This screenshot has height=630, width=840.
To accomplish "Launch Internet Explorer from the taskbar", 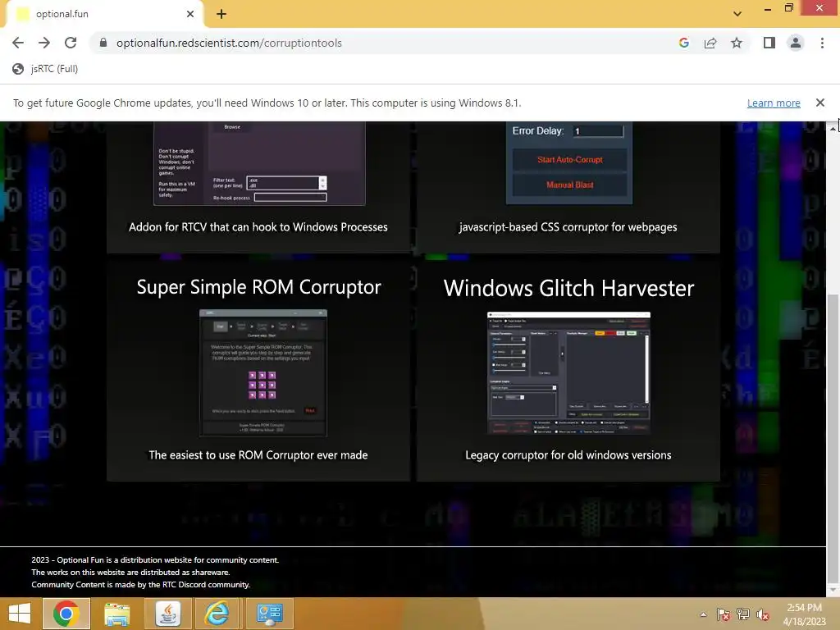I will pyautogui.click(x=217, y=614).
